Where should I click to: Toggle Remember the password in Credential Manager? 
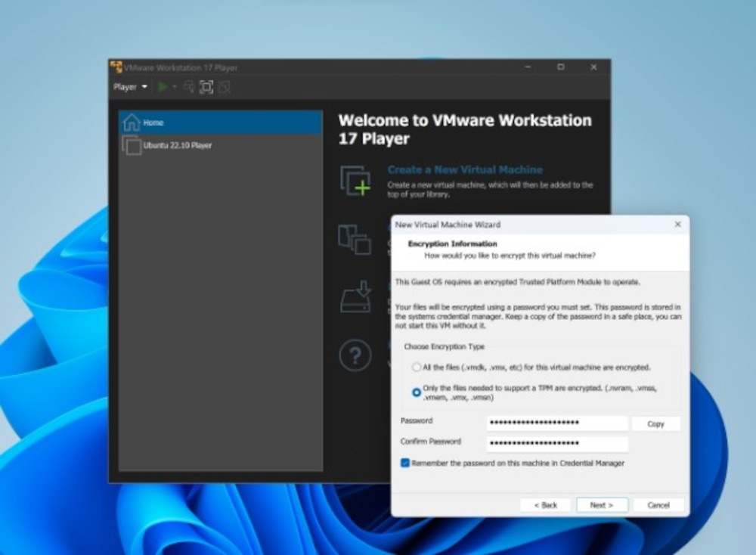click(405, 463)
